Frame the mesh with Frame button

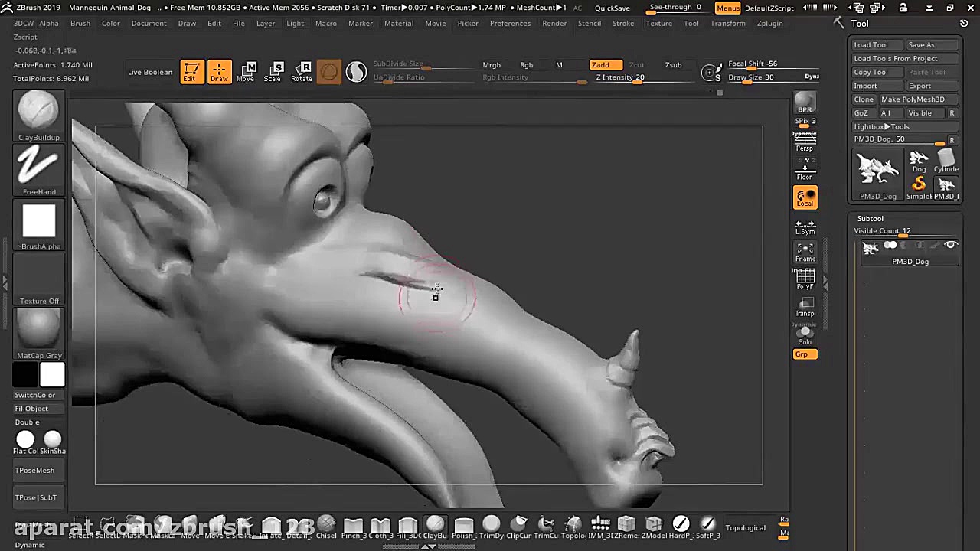805,252
